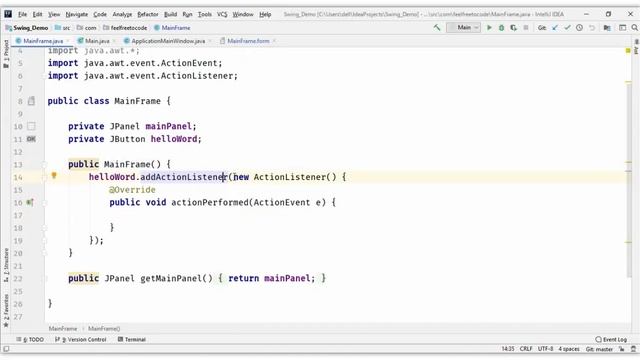Viewport: 640px width, 360px height.
Task: Open the Edit menu
Action: [38, 14]
